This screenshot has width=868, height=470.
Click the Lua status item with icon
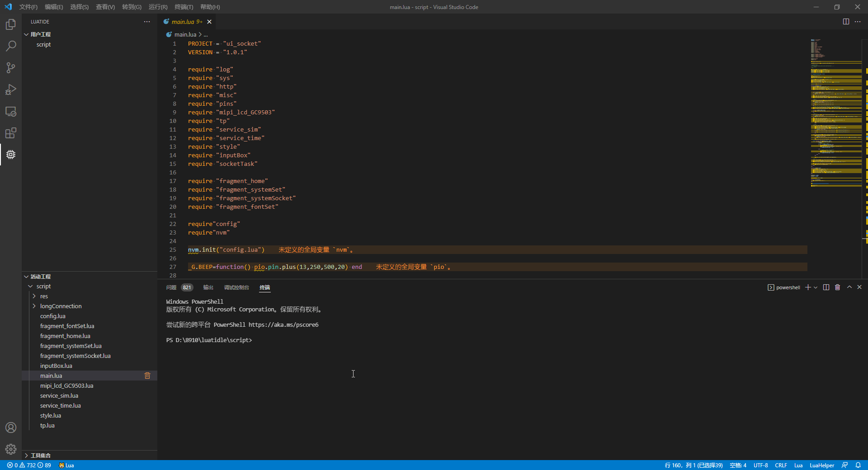click(x=66, y=465)
